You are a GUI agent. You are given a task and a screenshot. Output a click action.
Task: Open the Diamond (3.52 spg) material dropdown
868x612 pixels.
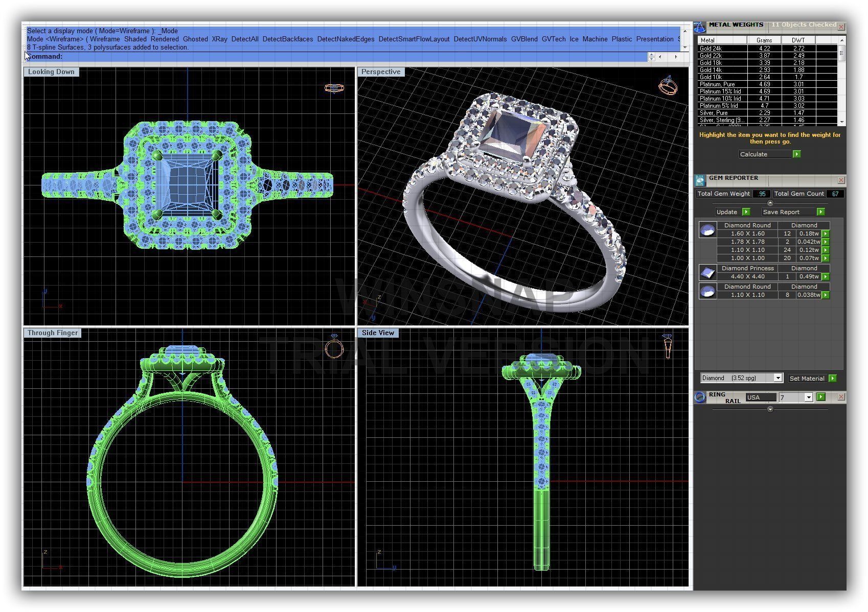778,378
